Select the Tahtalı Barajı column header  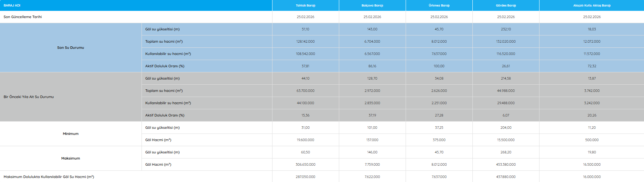pos(305,5)
